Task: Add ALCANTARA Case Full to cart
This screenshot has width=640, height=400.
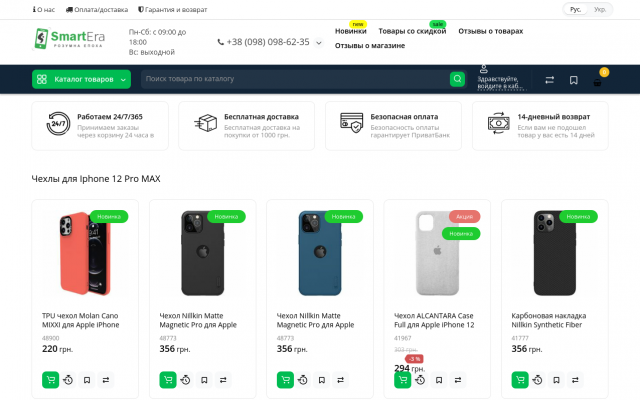Action: coord(402,380)
